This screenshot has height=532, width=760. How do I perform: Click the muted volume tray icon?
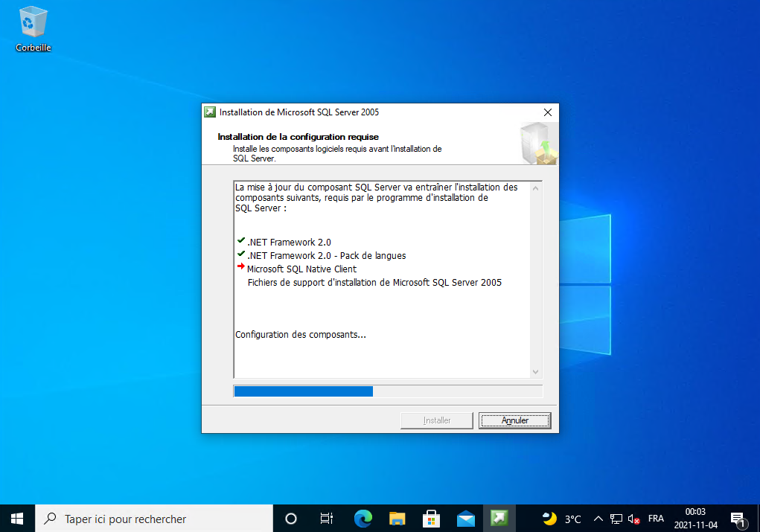(634, 519)
